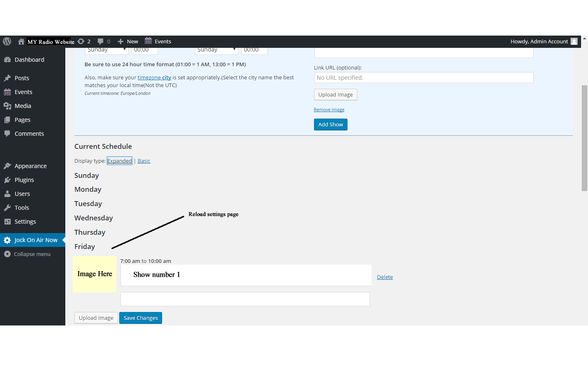588x368 pixels.
Task: Open pending updates icon
Action: (81, 41)
